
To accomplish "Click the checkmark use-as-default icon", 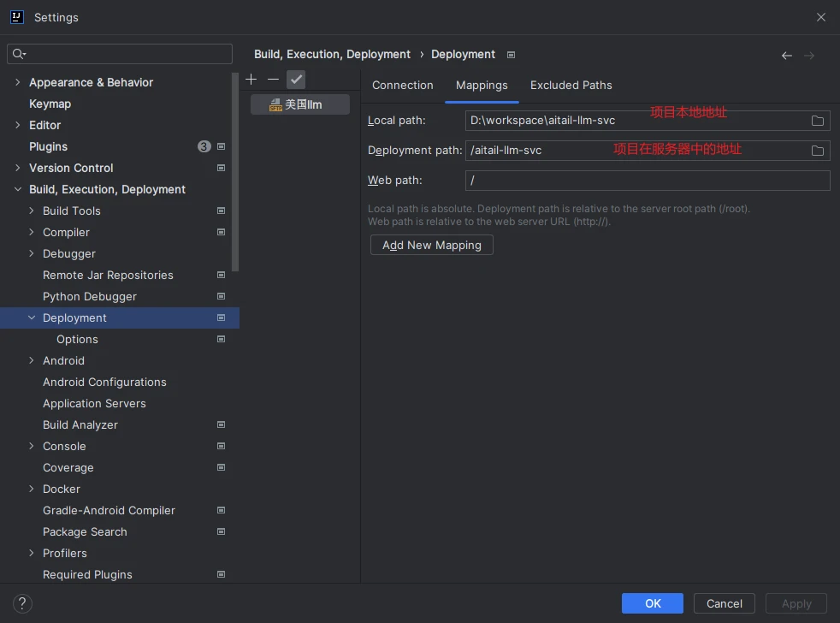I will [x=296, y=80].
